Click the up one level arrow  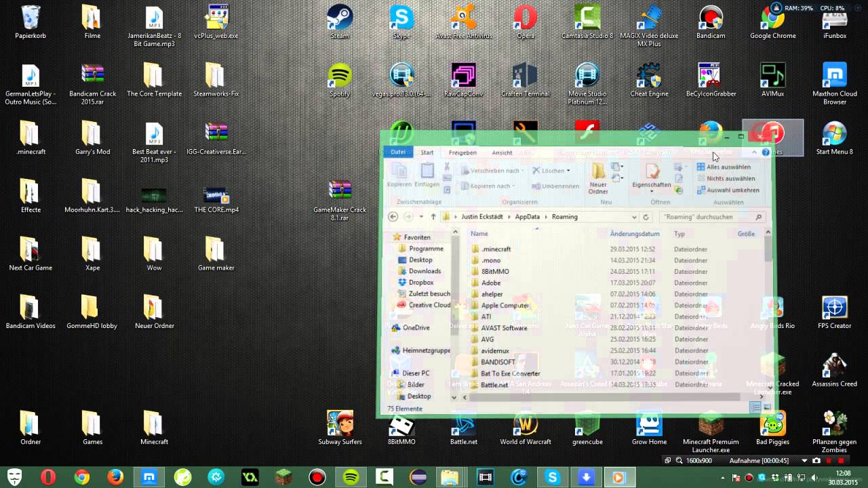pos(433,217)
